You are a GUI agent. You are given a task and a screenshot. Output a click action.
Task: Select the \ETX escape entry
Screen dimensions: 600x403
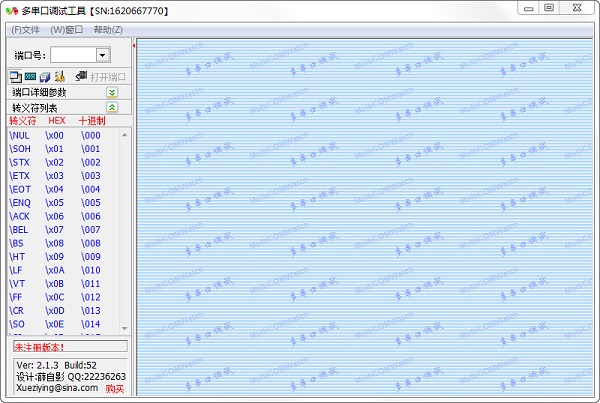(x=20, y=176)
